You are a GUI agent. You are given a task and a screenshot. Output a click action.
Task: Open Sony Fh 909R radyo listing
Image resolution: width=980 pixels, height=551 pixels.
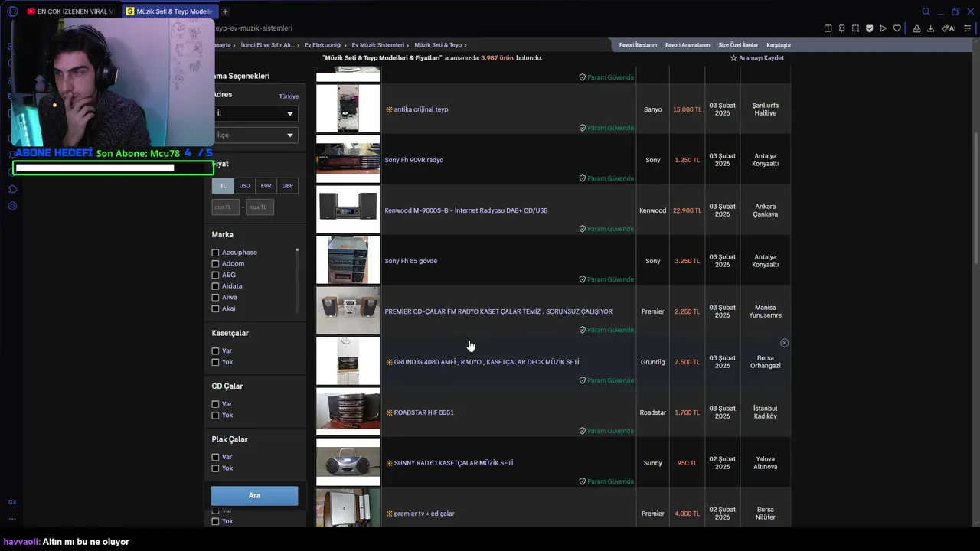click(x=414, y=160)
